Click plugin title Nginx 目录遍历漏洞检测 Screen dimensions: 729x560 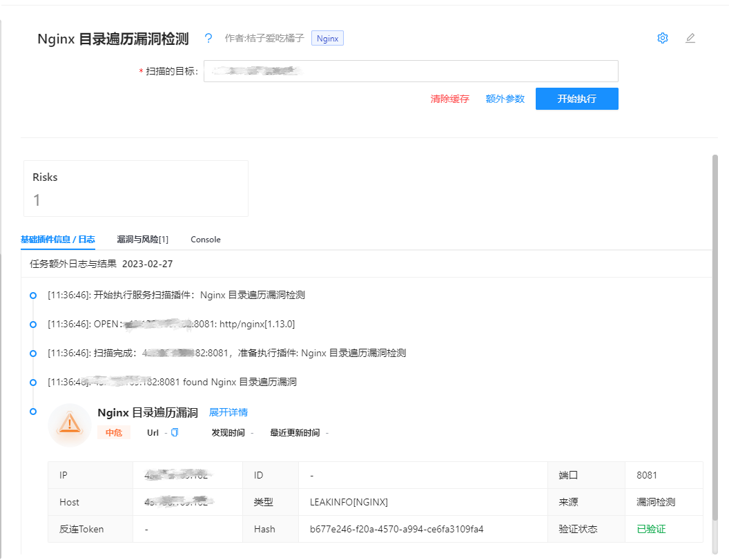pyautogui.click(x=113, y=39)
